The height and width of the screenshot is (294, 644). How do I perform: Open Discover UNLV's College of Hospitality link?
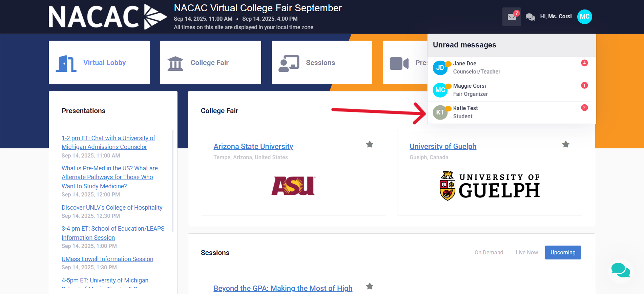[x=112, y=208]
